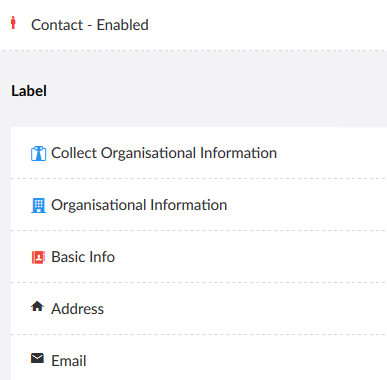Click the Label column header
This screenshot has height=380, width=387.
(29, 91)
